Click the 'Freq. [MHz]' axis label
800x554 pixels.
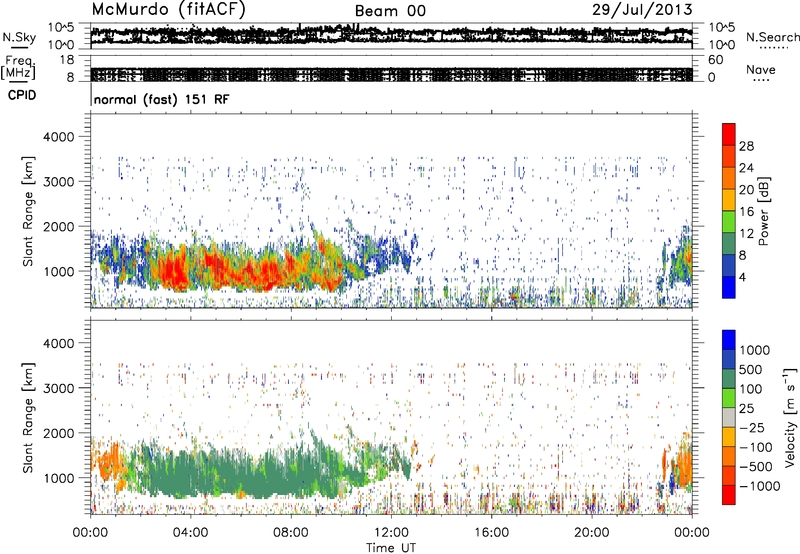pyautogui.click(x=18, y=68)
